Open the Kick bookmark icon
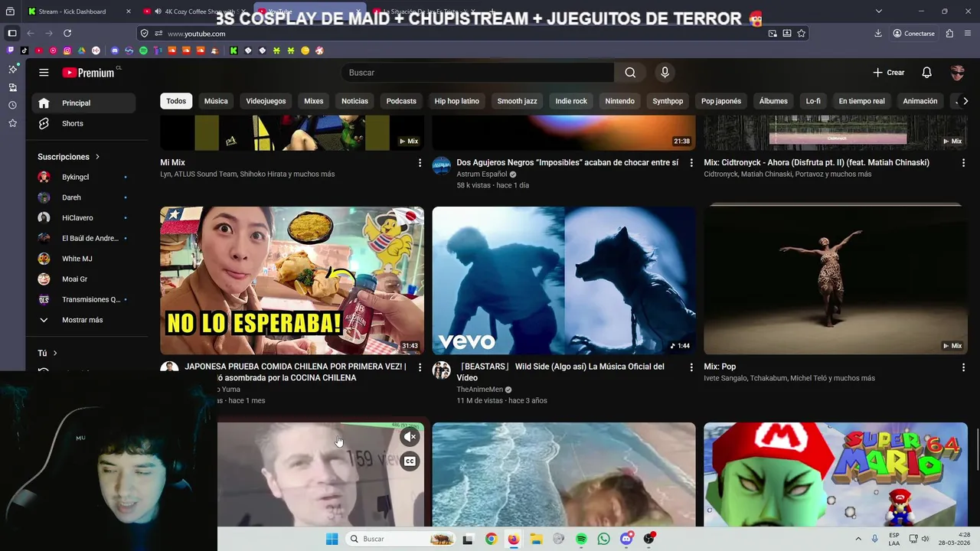This screenshot has height=551, width=980. click(234, 51)
